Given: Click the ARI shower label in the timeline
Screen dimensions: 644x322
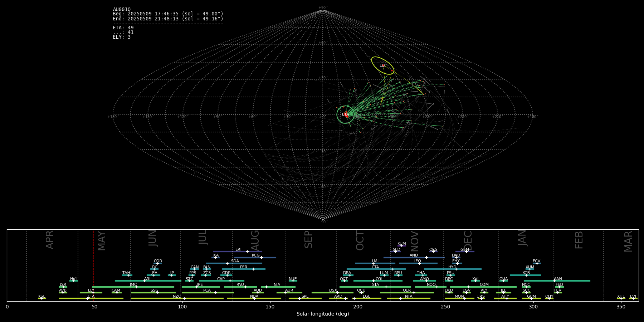Looking at the screenshot, I should click(x=147, y=279).
